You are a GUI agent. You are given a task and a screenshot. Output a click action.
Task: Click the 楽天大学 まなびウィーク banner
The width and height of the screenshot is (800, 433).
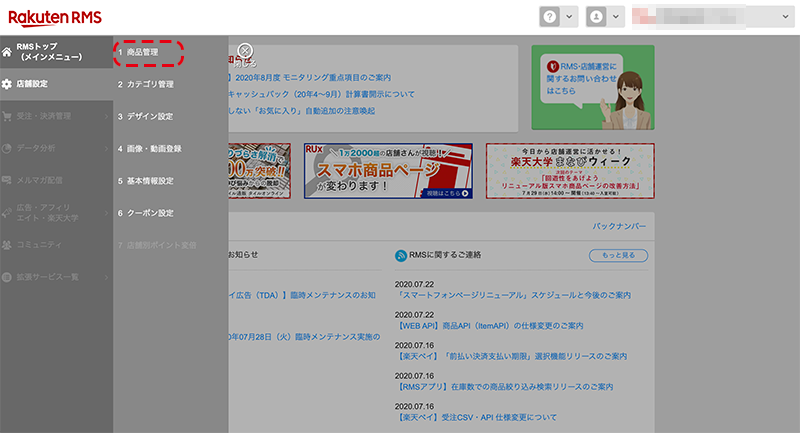(570, 171)
